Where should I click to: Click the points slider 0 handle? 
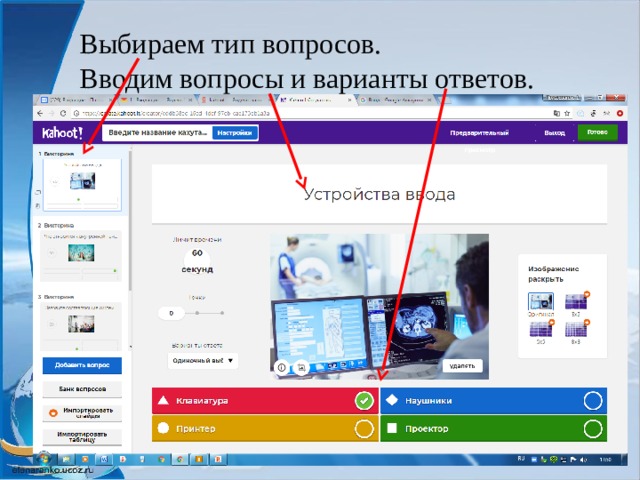click(171, 313)
